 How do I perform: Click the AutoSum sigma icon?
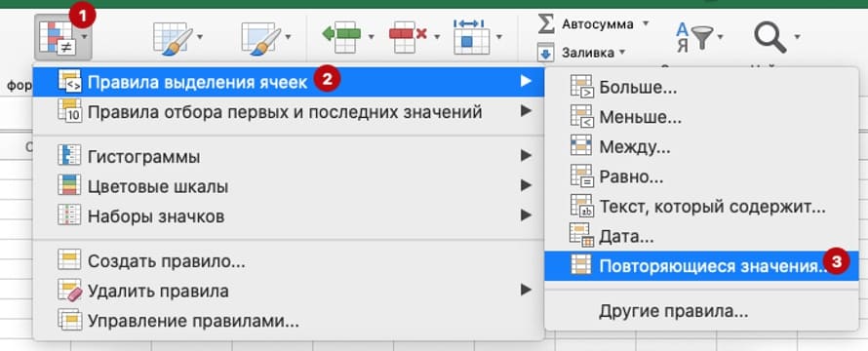pyautogui.click(x=546, y=23)
